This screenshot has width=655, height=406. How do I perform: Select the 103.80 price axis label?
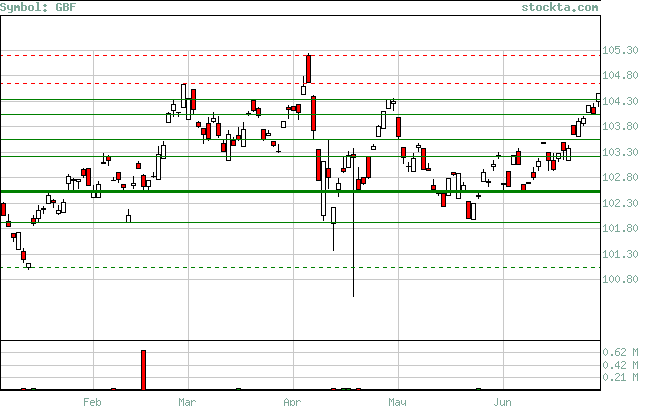[620, 126]
